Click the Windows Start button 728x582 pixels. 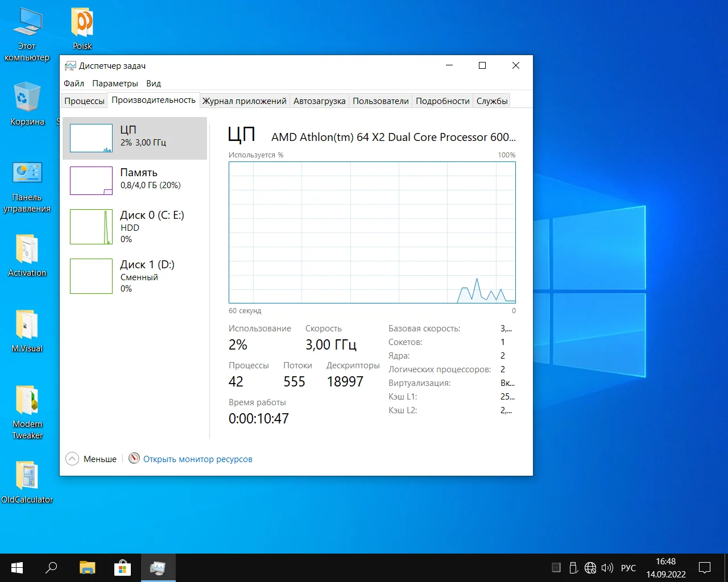(x=17, y=568)
